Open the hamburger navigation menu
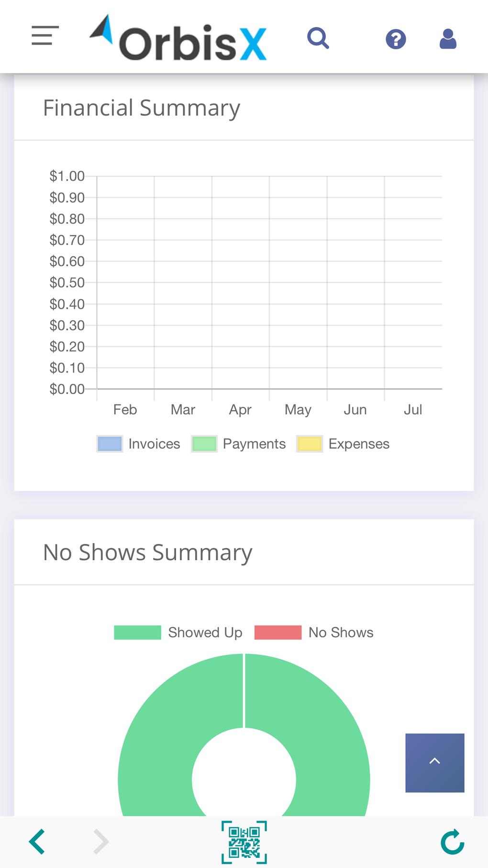The width and height of the screenshot is (488, 868). tap(45, 36)
